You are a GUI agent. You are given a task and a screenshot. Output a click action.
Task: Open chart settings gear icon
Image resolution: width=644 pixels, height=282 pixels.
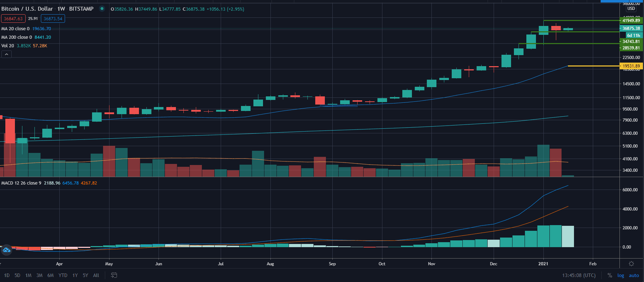[x=631, y=264]
